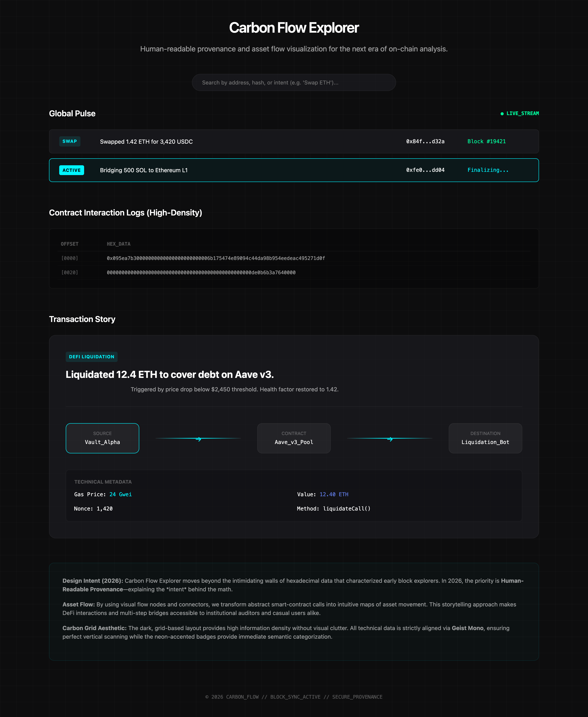Image resolution: width=588 pixels, height=717 pixels.
Task: Click the arrow pointing to Liquidation_Bot
Action: click(x=390, y=439)
